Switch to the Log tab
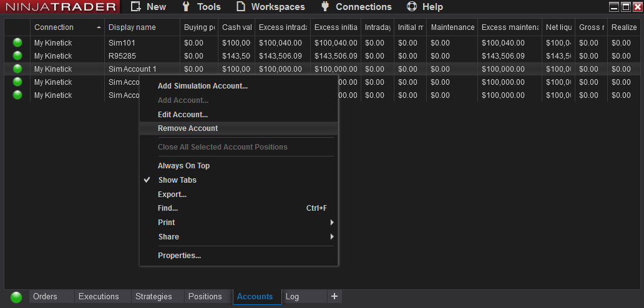The image size is (644, 308). click(x=305, y=297)
